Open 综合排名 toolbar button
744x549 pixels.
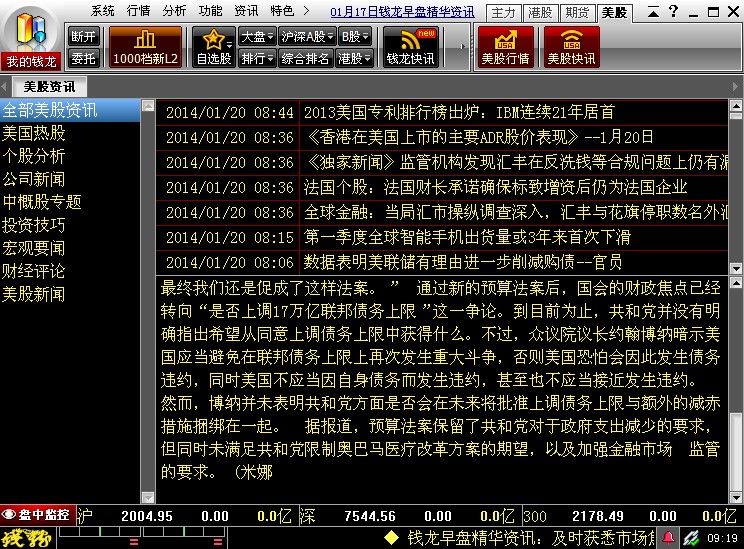305,58
